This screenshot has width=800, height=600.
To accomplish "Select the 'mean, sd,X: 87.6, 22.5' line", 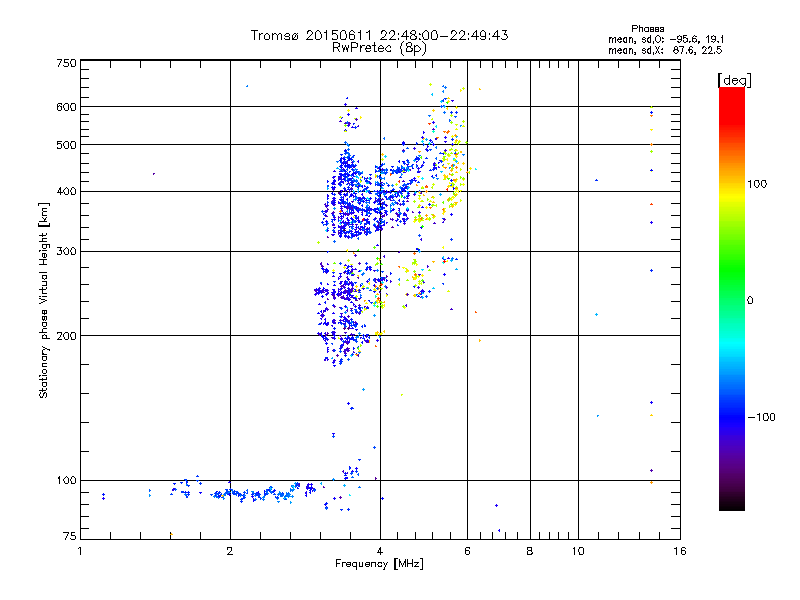I will coord(665,51).
